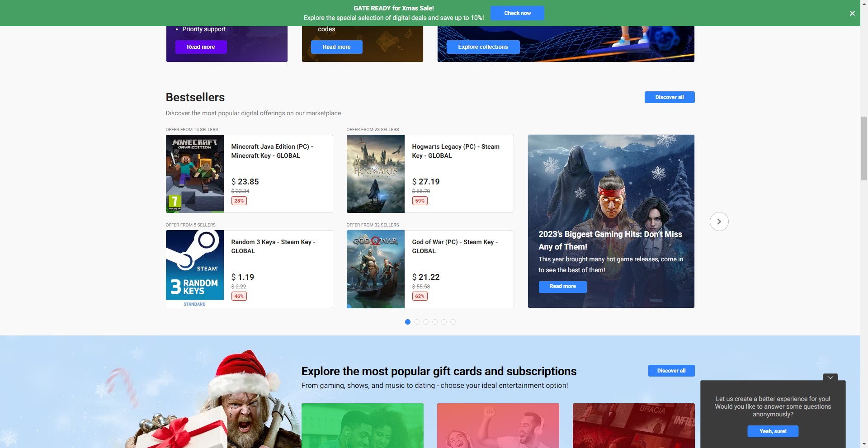Open God of War (PC) Steam Key link
Viewport: 868px width, 448px height.
tap(454, 246)
